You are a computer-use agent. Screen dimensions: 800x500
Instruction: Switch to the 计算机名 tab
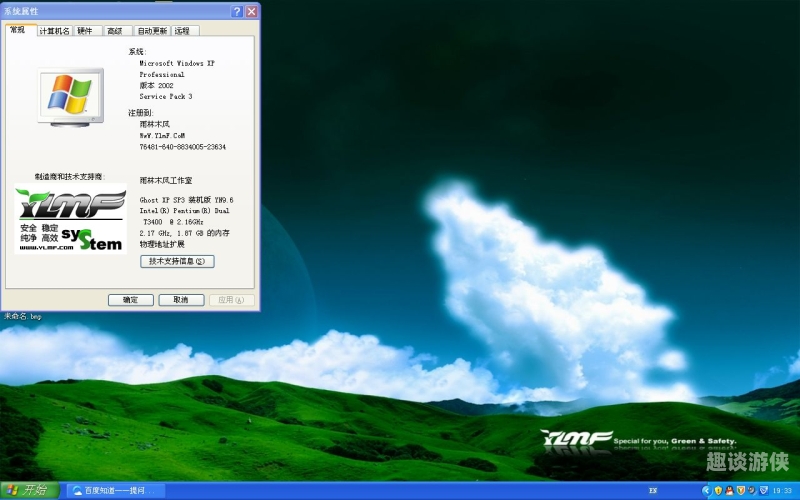pos(54,31)
